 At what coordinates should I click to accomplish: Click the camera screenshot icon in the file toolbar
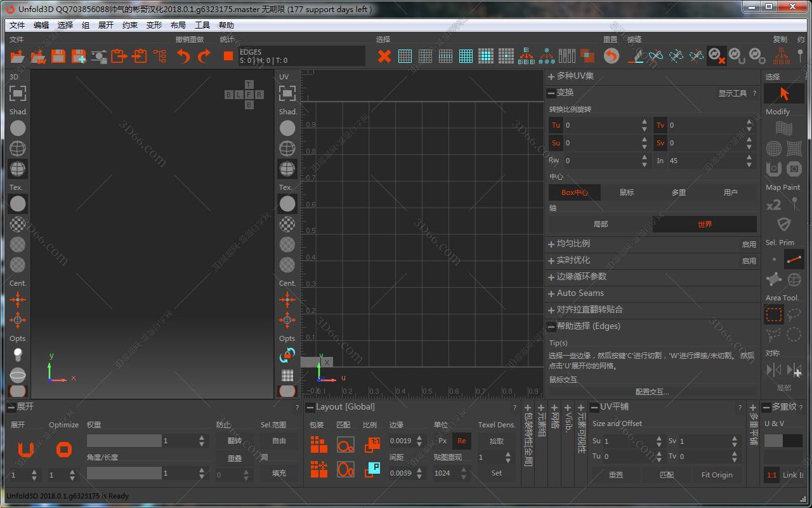point(98,56)
